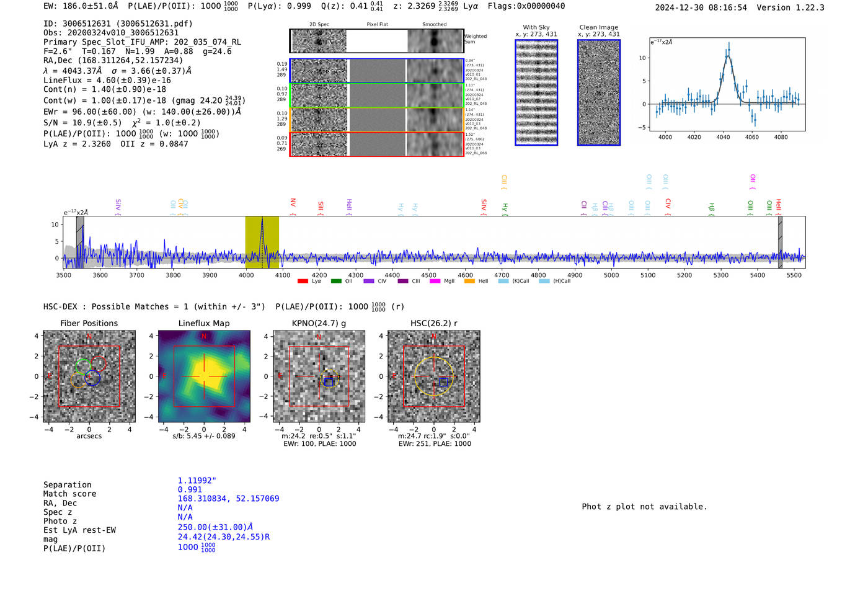The height and width of the screenshot is (591, 868).
Task: Click the red Lyα legend swatch
Action: (303, 282)
